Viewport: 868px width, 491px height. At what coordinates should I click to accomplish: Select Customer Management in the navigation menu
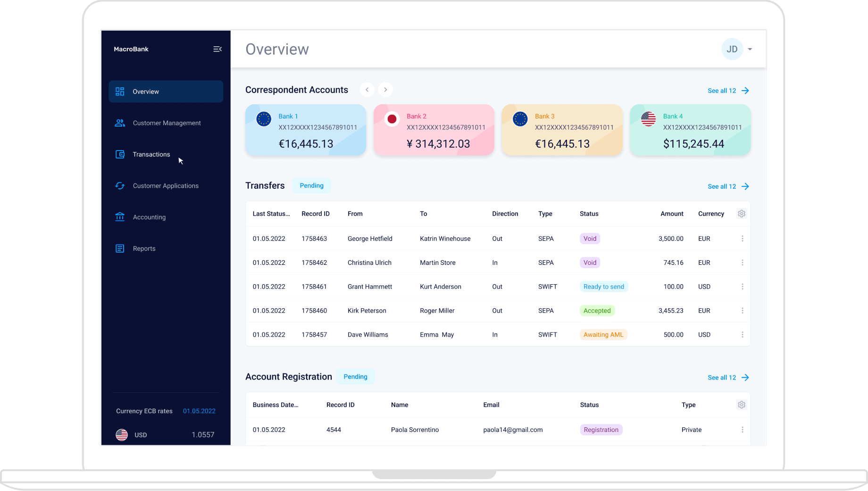click(167, 123)
